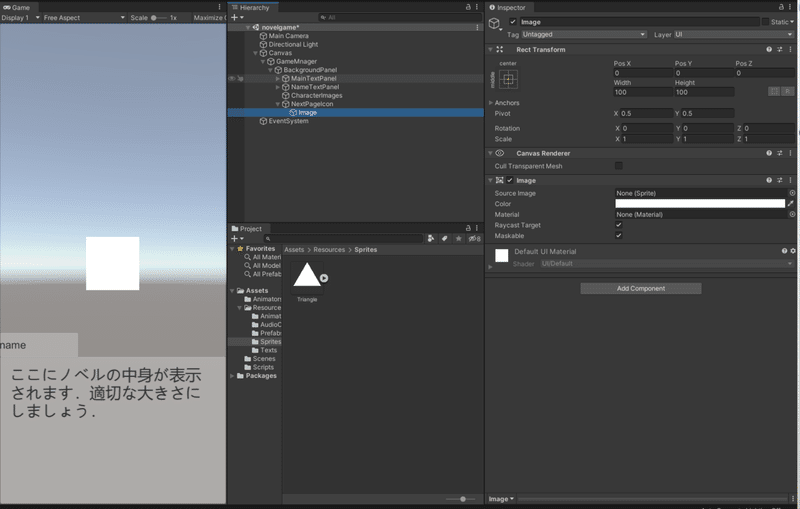Expand the Packages folder

(x=233, y=376)
